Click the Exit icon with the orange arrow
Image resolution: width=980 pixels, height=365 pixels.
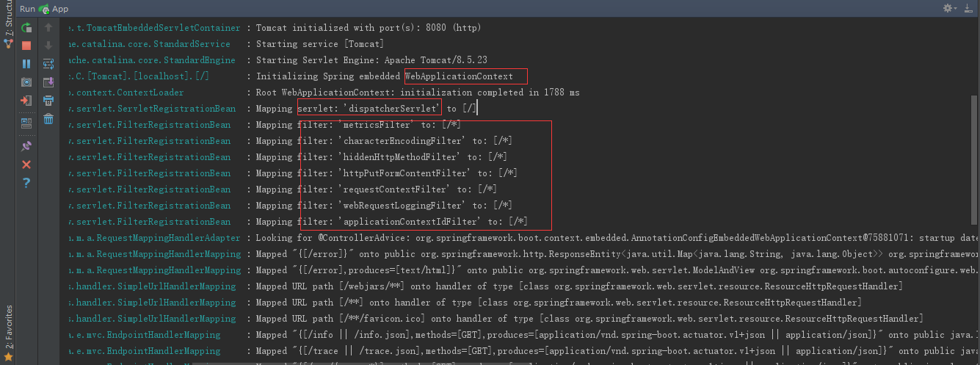tap(26, 101)
